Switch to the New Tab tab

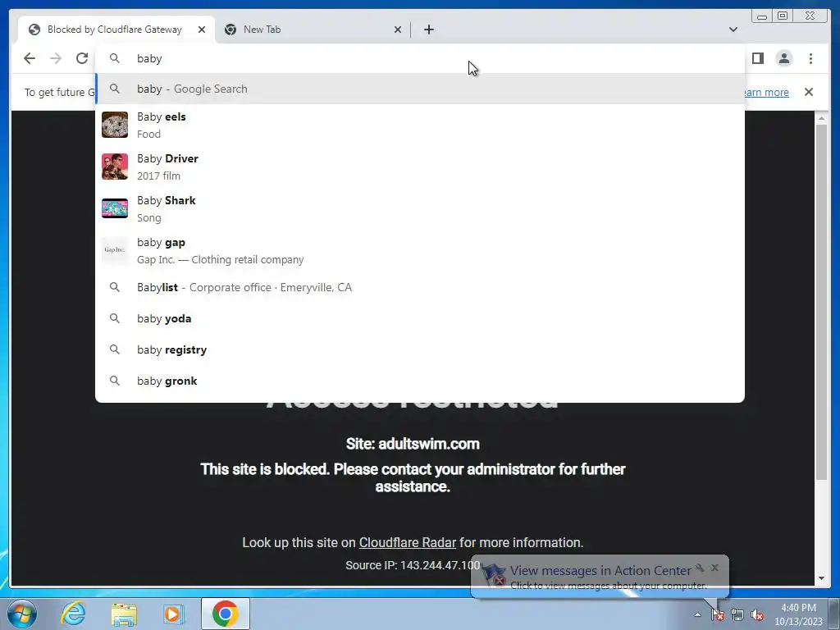[313, 30]
